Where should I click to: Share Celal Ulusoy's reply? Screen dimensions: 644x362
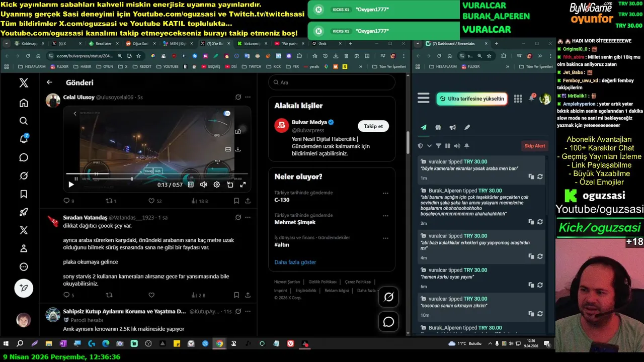(x=248, y=201)
